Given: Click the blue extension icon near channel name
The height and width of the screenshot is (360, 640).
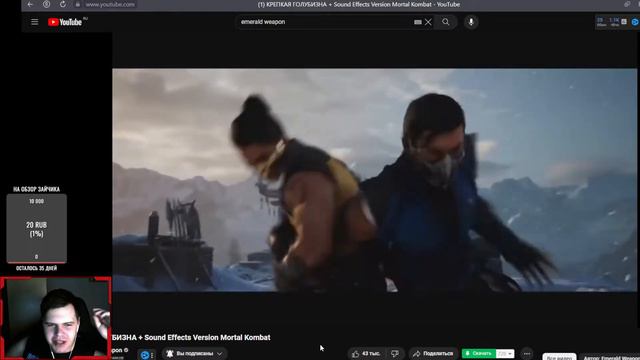Looking at the screenshot, I should point(144,355).
